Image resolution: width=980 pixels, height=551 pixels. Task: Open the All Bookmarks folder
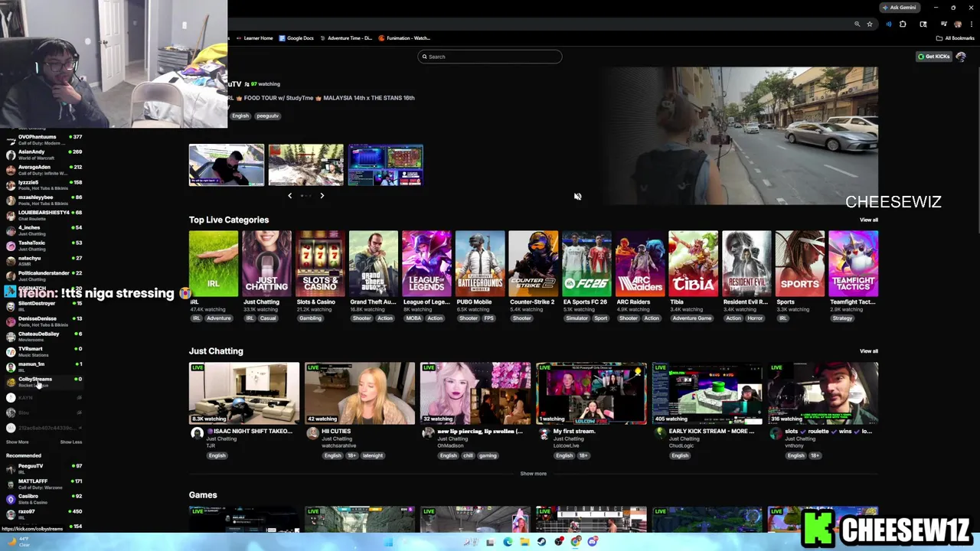coord(955,38)
